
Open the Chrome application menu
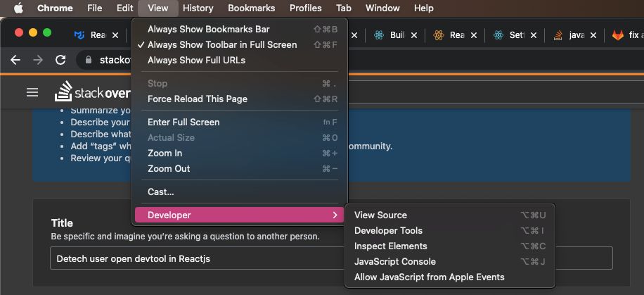55,8
